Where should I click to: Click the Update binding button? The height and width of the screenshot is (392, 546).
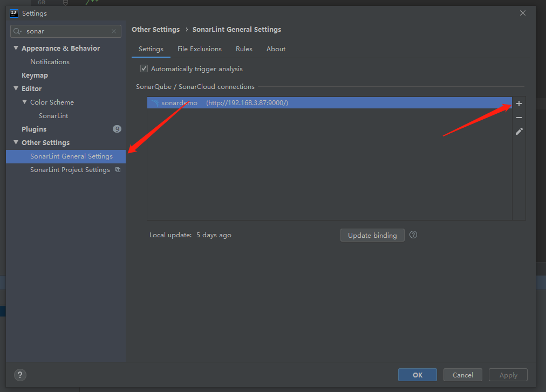372,235
